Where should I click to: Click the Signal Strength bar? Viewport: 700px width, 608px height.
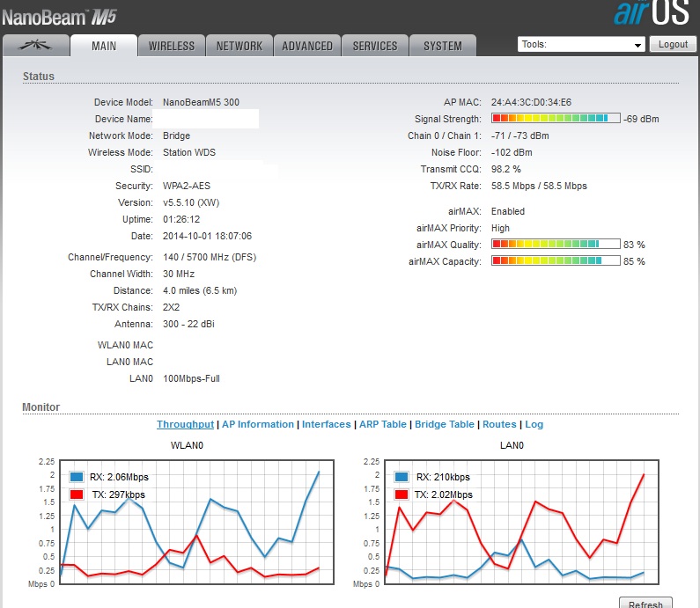556,118
